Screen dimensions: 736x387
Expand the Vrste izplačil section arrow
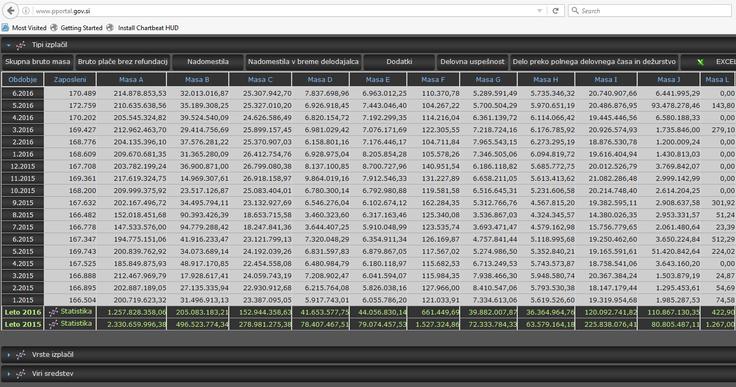pos(8,355)
